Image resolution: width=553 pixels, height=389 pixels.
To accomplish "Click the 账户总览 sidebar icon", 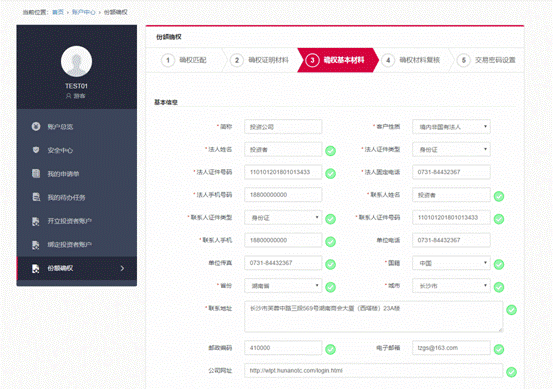I will [x=36, y=126].
